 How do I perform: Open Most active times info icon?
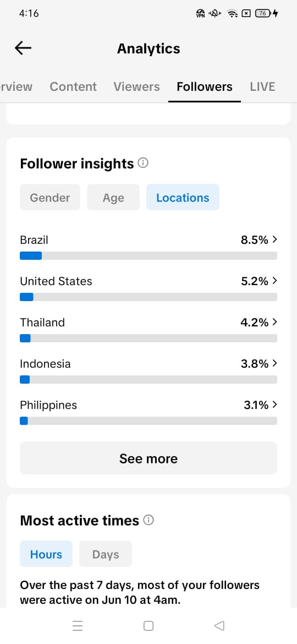pyautogui.click(x=148, y=520)
